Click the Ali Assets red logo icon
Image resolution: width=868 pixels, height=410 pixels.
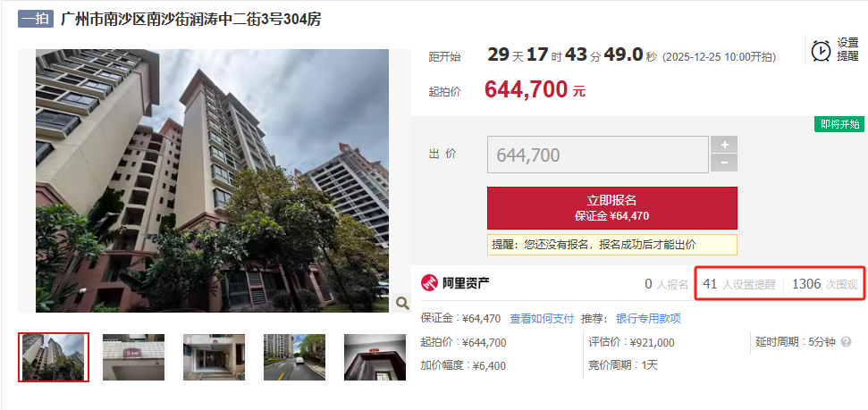[x=430, y=283]
